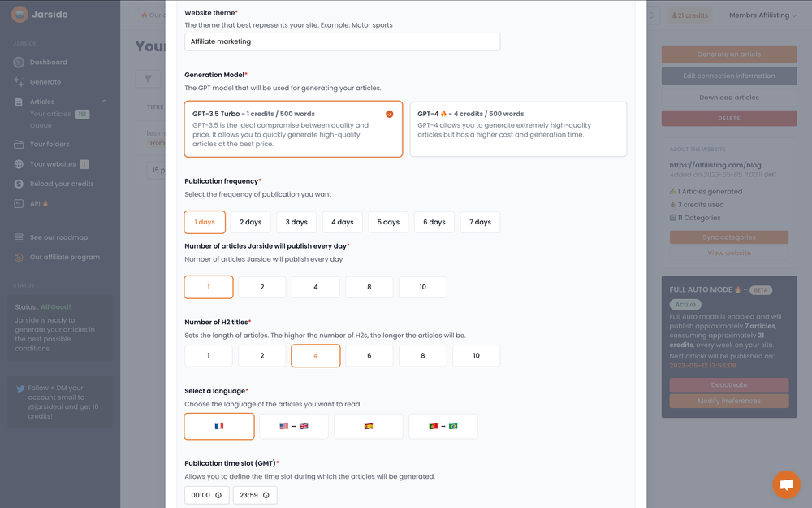Screen dimensions: 812x508
Task: Click the Articles document icon in sidebar
Action: (18, 102)
